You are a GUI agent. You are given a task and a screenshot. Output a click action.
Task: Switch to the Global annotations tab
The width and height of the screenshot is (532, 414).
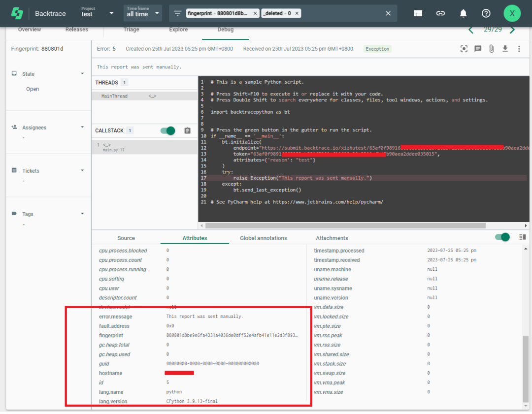[x=263, y=238]
